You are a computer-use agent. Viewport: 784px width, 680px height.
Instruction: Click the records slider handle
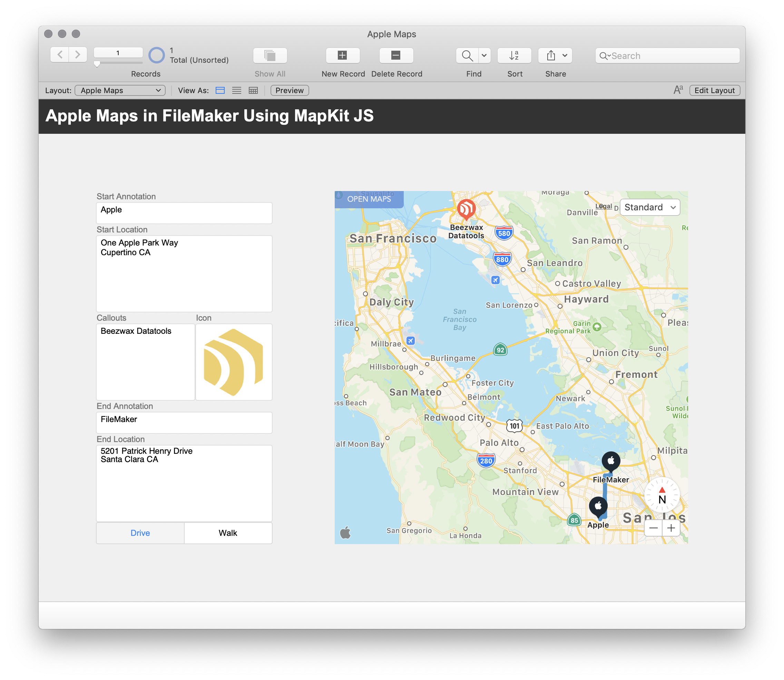[x=97, y=64]
